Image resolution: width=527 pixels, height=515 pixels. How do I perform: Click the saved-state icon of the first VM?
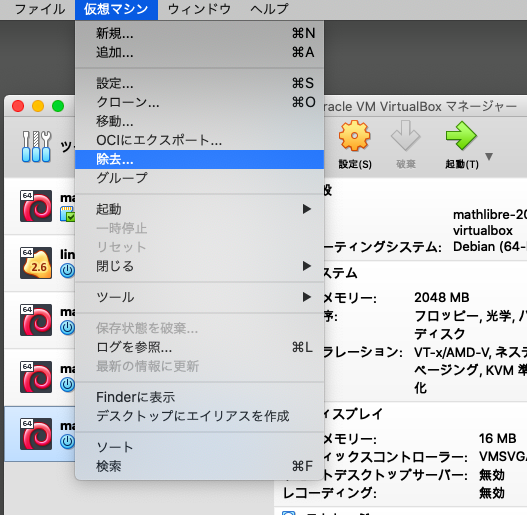tap(67, 214)
